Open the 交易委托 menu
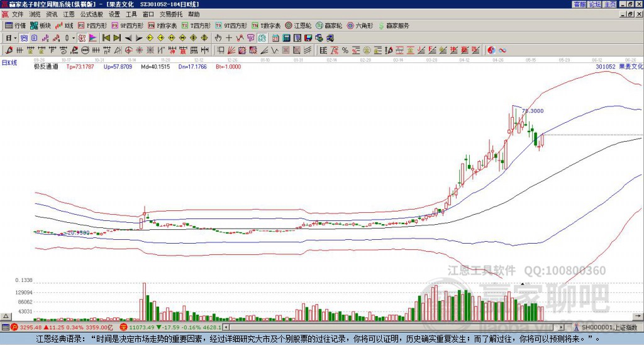 click(x=171, y=14)
